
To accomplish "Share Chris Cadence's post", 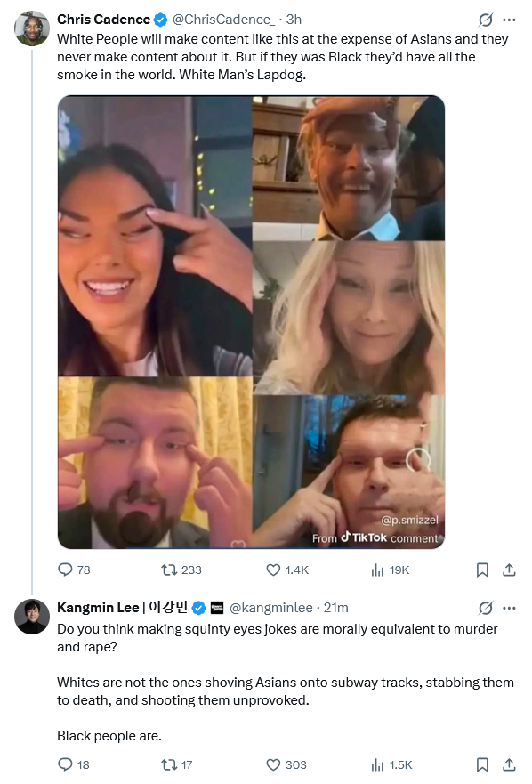I will click(x=509, y=570).
